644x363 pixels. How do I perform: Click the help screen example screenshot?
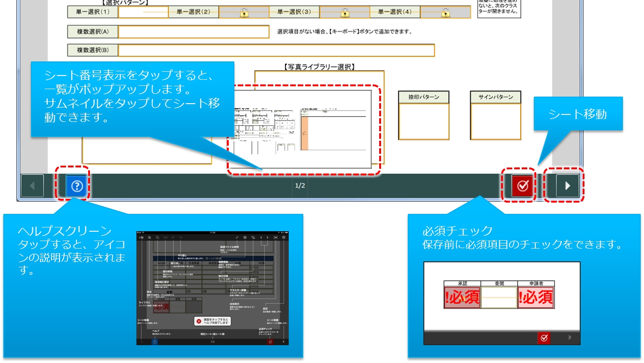point(212,287)
